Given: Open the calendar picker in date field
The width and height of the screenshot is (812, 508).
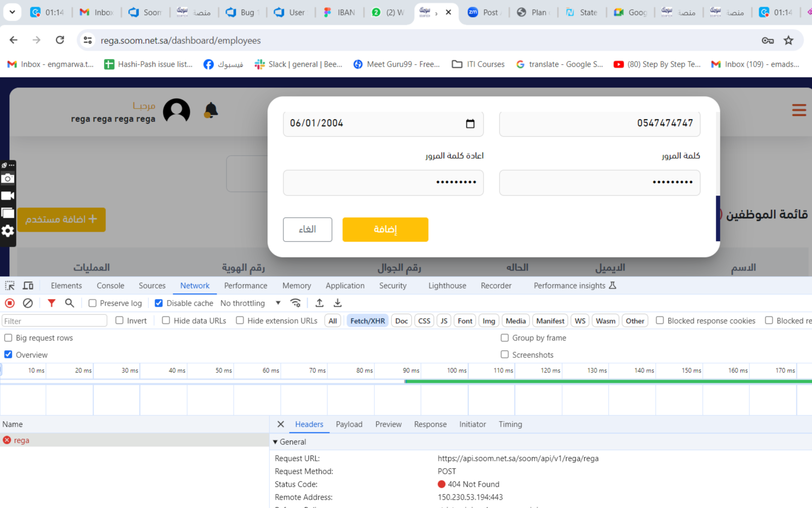Looking at the screenshot, I should (x=470, y=124).
